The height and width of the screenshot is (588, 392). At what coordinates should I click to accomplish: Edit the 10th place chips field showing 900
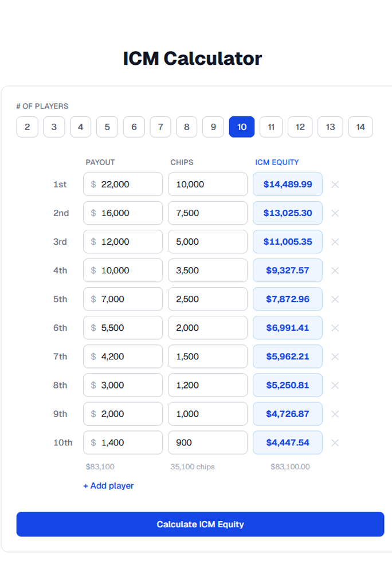pos(207,442)
